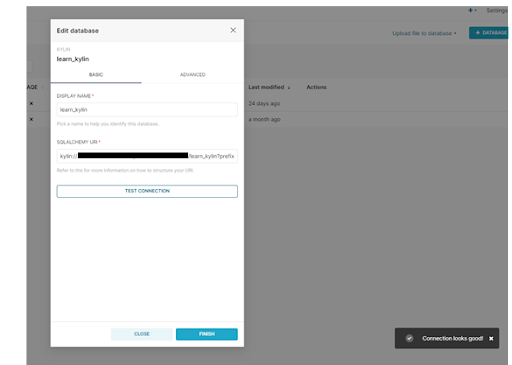Click the Actions column header

[x=316, y=87]
